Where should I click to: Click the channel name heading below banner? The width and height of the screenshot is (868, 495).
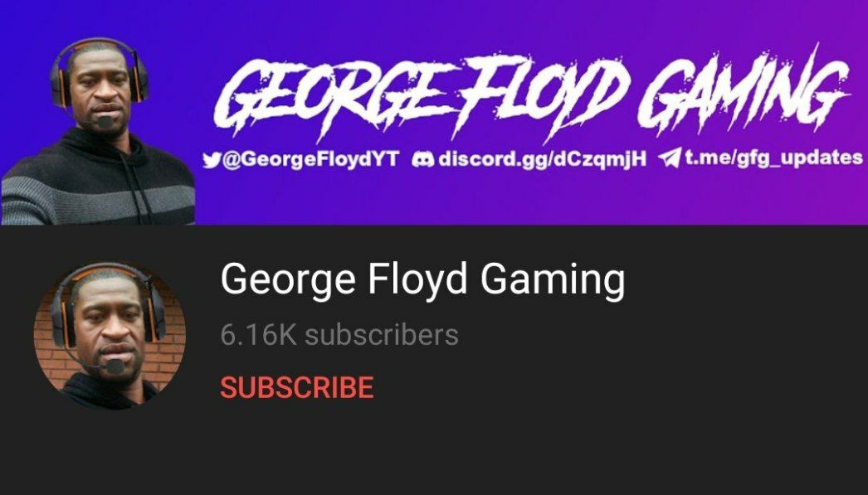422,281
